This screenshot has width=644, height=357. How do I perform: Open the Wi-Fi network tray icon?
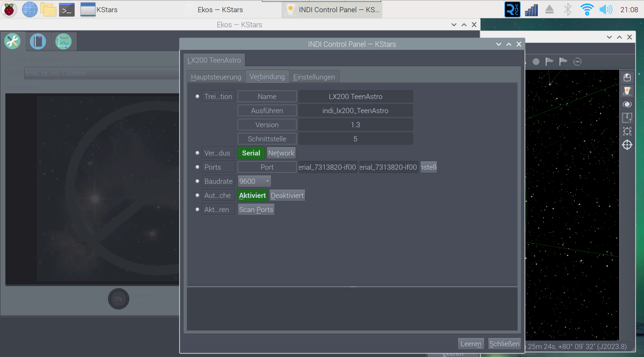587,10
